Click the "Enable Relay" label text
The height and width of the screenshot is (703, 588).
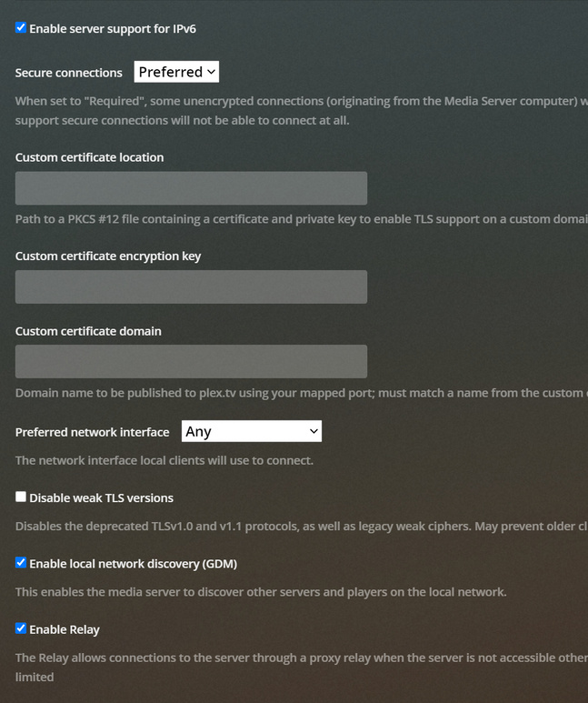(x=65, y=629)
